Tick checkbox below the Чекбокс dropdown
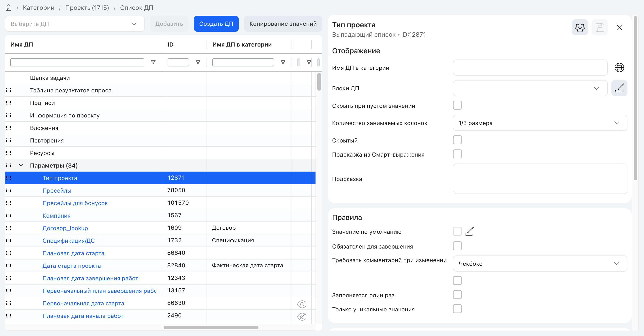The height and width of the screenshot is (336, 644). point(457,281)
